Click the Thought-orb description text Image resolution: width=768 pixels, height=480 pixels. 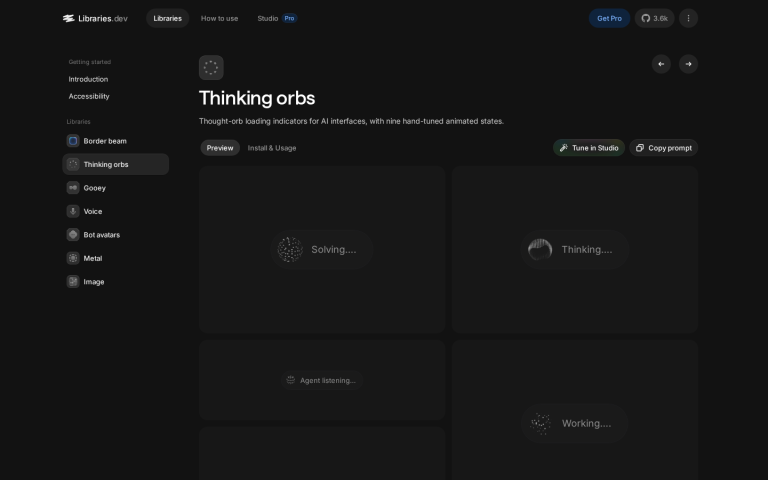point(351,121)
